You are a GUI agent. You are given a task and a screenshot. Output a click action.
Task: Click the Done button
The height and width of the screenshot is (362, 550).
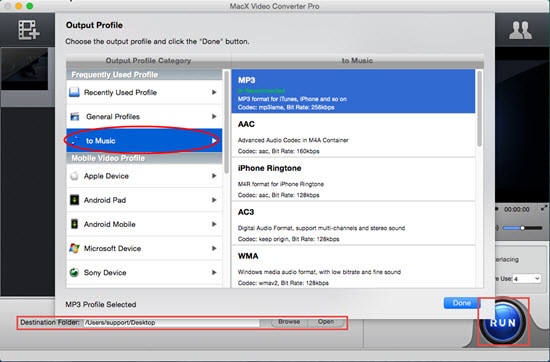coord(462,303)
